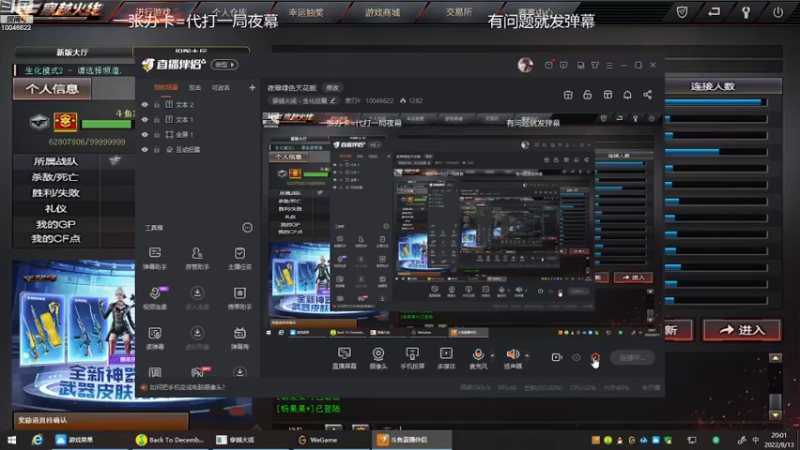Download the 虚拟形象 tool
The image size is (800, 450).
[197, 338]
